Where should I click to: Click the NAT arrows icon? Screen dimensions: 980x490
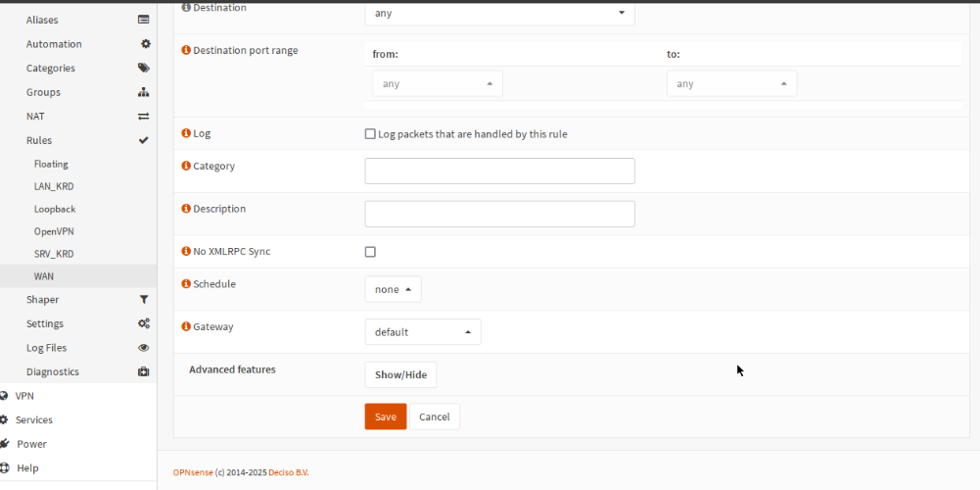[x=144, y=117]
